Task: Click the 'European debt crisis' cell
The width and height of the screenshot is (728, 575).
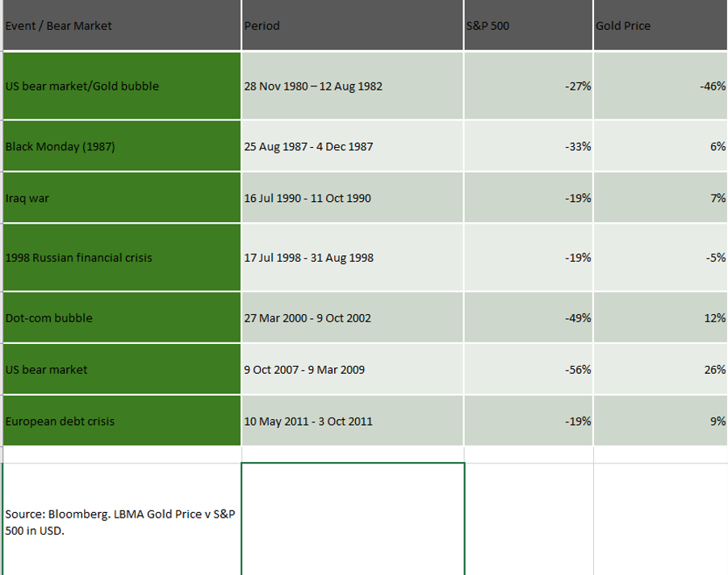Action: point(121,421)
